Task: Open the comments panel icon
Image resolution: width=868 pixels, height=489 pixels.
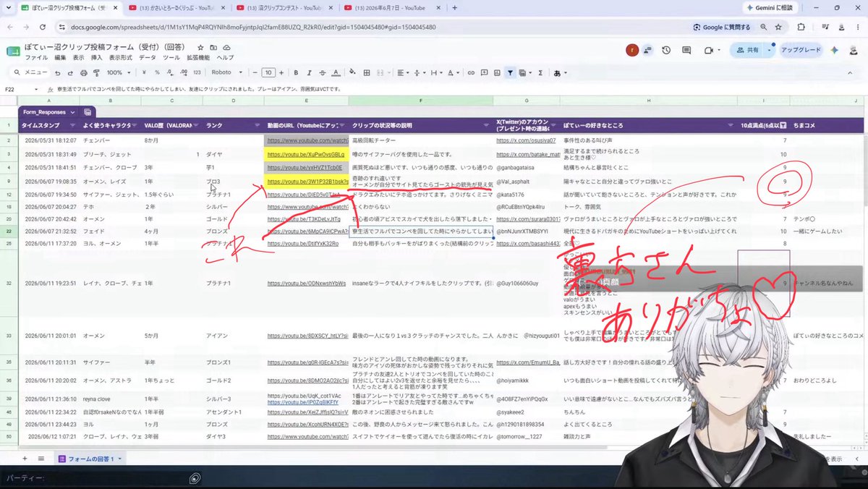Action: tap(686, 50)
